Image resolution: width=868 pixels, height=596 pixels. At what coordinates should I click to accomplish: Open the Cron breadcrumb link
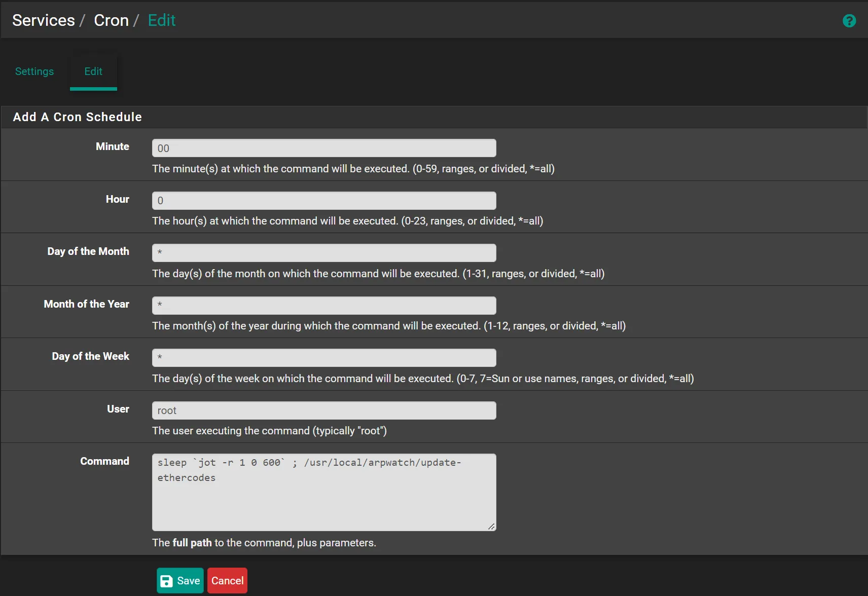(111, 20)
